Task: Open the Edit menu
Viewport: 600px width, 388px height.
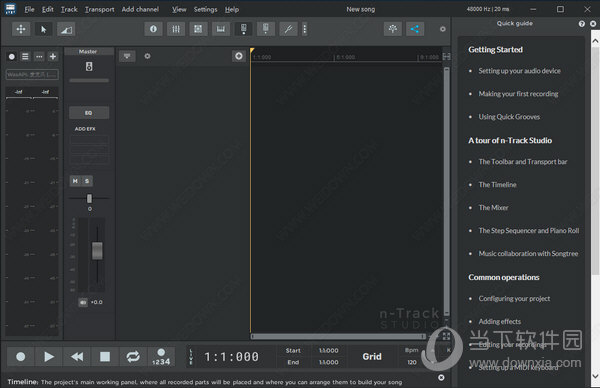Action: (47, 9)
